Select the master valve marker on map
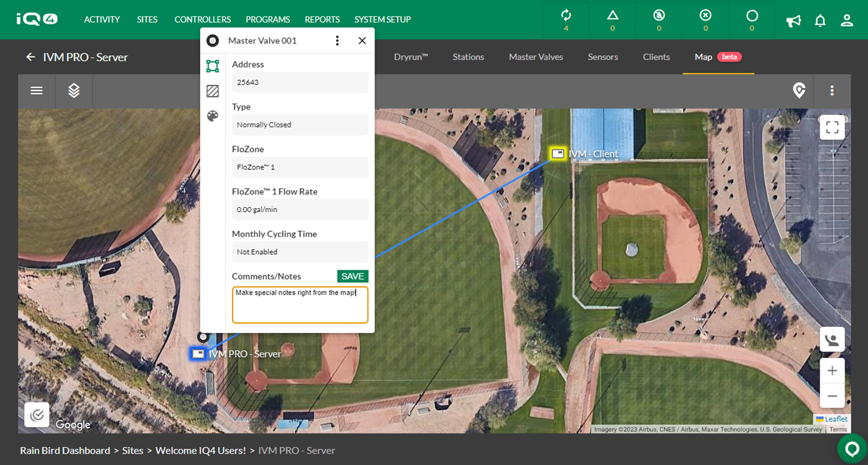The height and width of the screenshot is (465, 868). [203, 337]
